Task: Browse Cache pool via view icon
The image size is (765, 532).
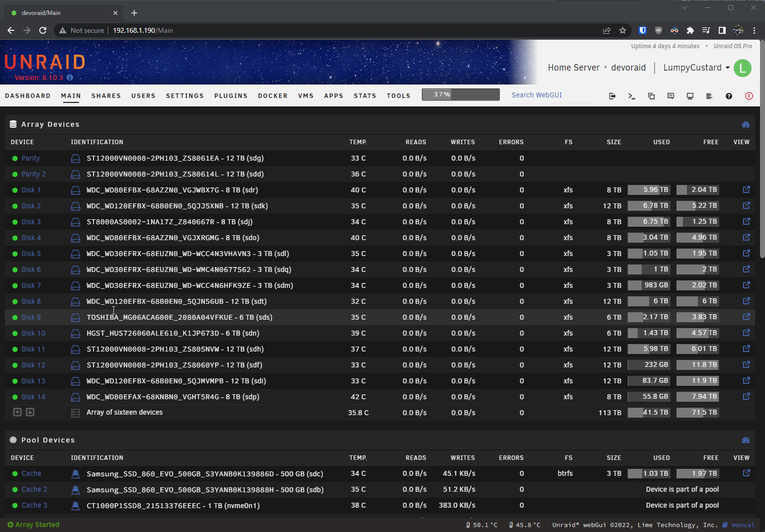Action: click(746, 473)
